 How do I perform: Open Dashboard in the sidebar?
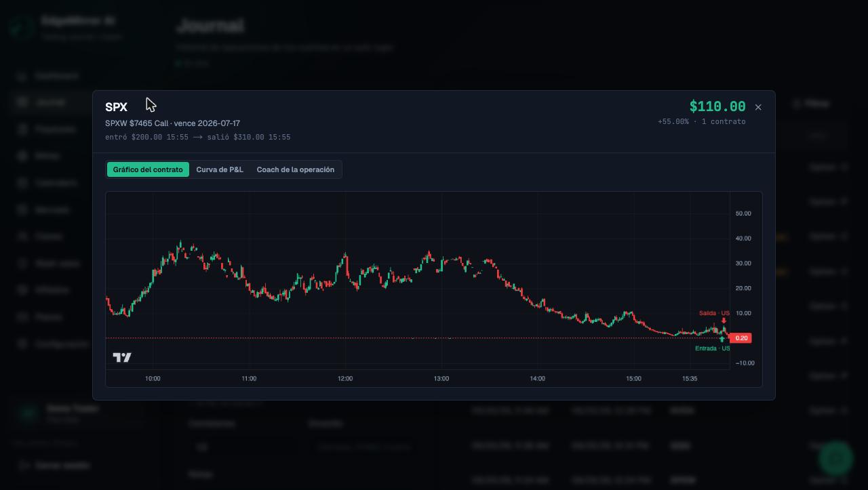click(x=57, y=76)
